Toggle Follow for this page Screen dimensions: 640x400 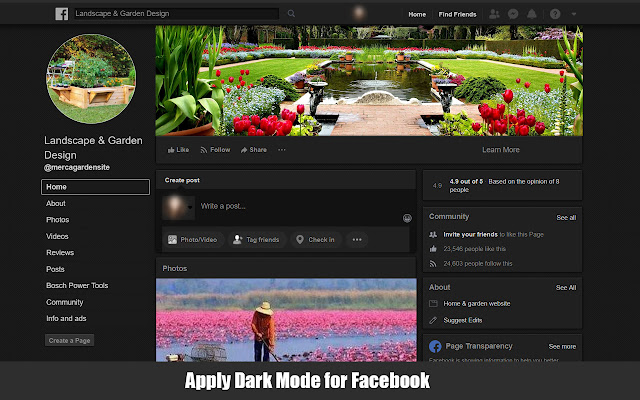pyautogui.click(x=215, y=150)
